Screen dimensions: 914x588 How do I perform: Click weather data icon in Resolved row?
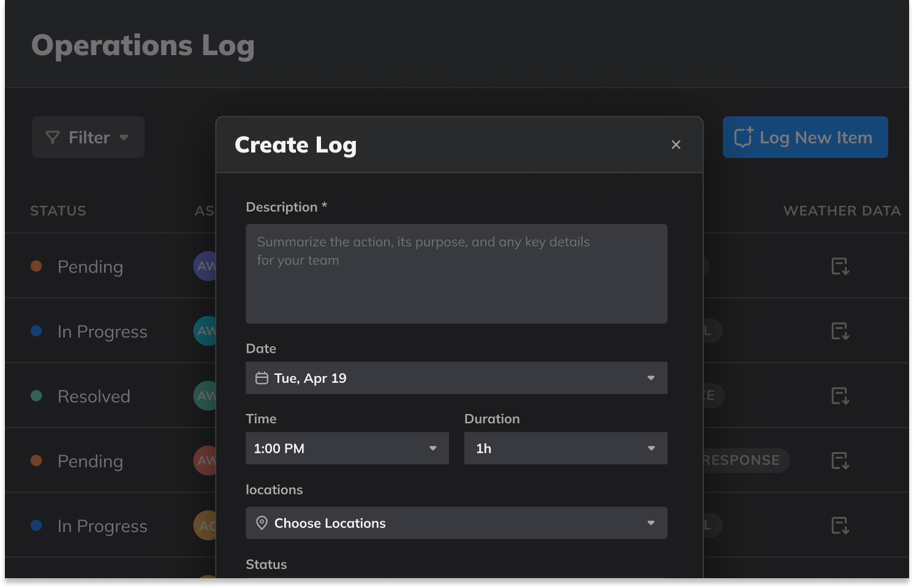pyautogui.click(x=840, y=396)
